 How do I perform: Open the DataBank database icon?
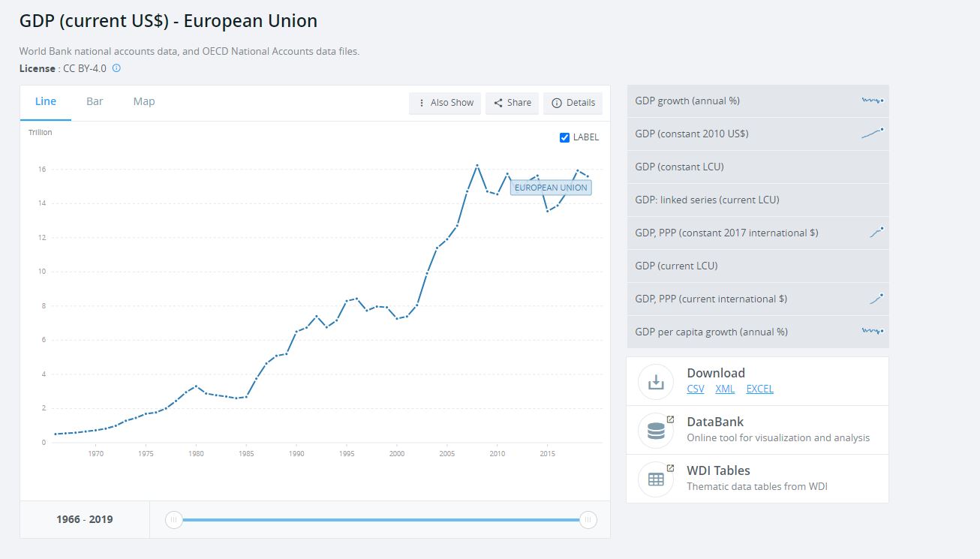[x=656, y=430]
